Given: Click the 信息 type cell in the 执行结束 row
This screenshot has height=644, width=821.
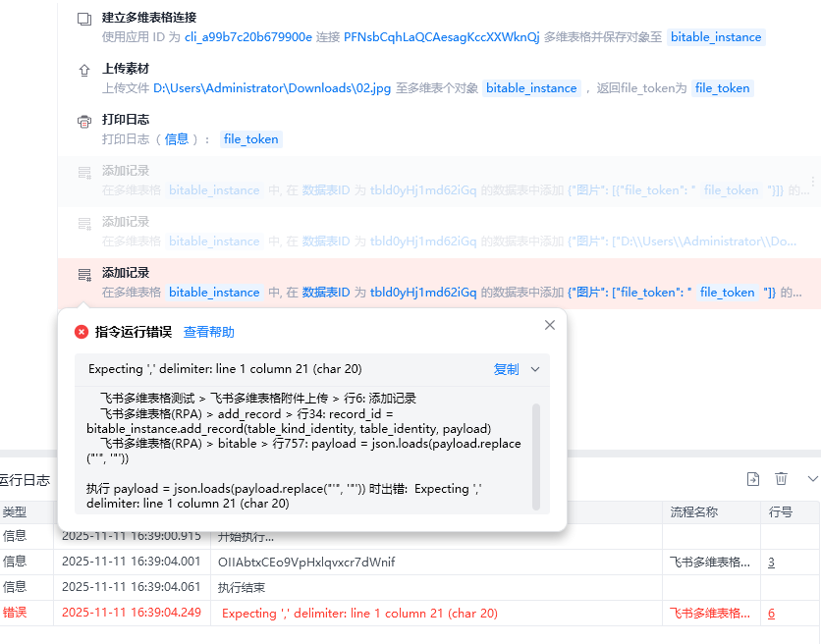Looking at the screenshot, I should pyautogui.click(x=14, y=587).
